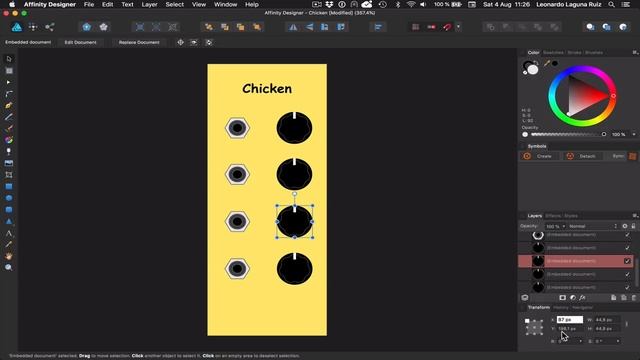Select the Node tool
The height and width of the screenshot is (360, 640).
9,82
